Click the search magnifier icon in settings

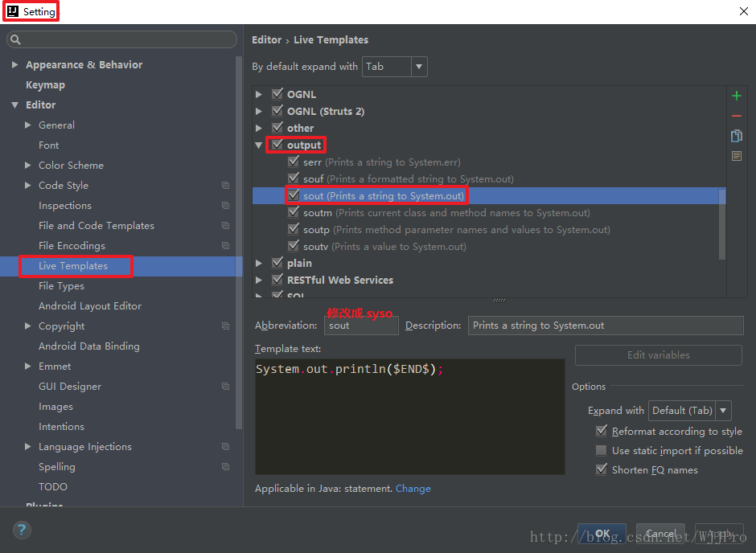[x=15, y=39]
